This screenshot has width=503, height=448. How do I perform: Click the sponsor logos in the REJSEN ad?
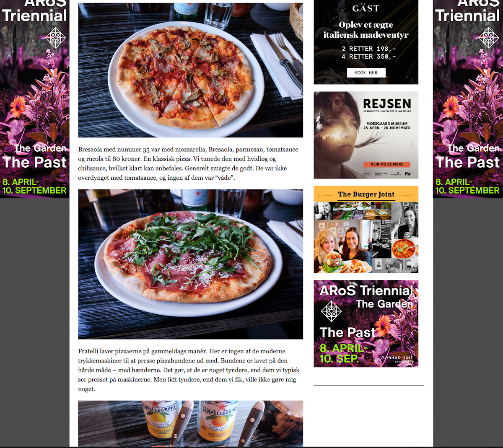click(x=387, y=174)
